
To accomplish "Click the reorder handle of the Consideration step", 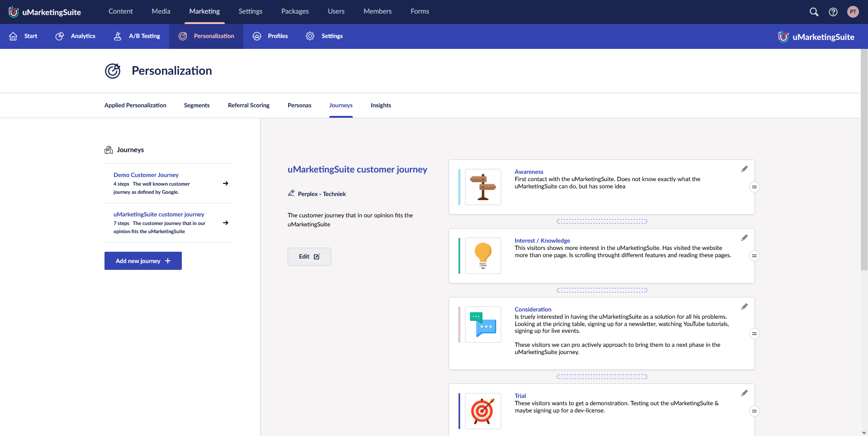I will click(754, 334).
